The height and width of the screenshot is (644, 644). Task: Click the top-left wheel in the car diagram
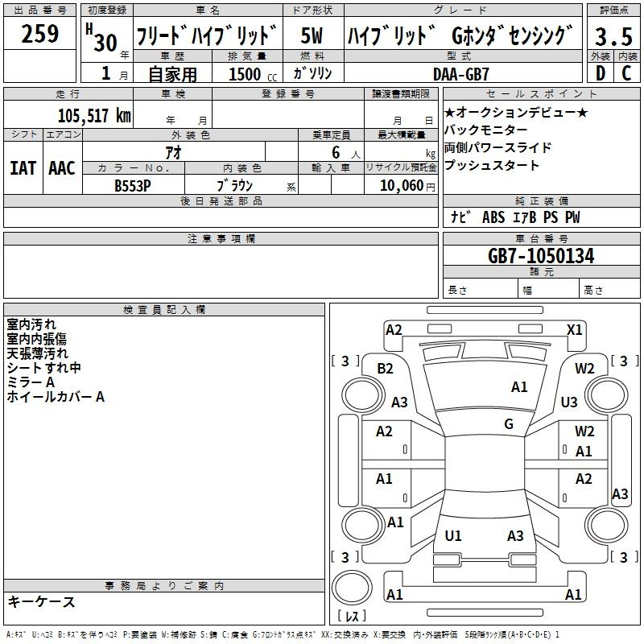pyautogui.click(x=361, y=395)
